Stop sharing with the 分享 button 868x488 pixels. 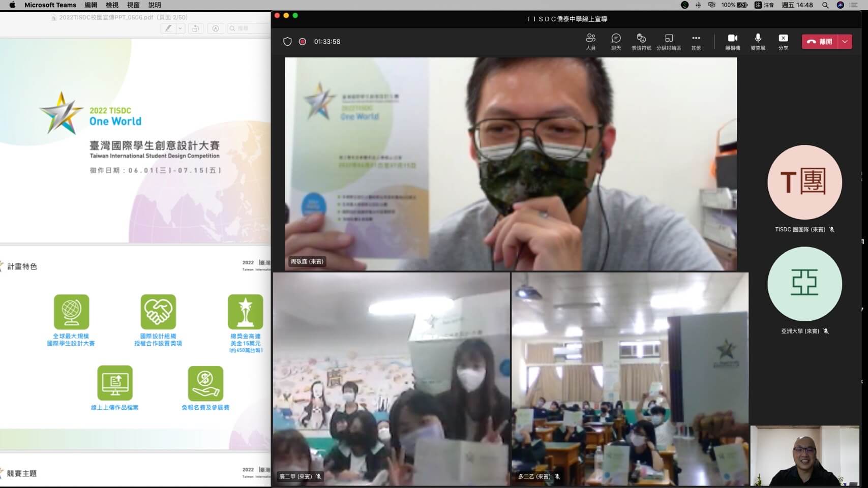(x=783, y=41)
